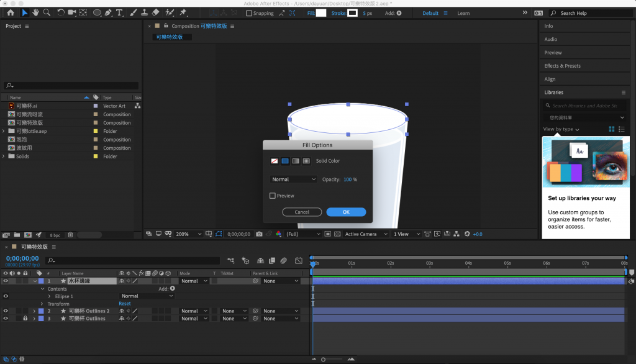Enable the Preview checkbox in Fill Options
Viewport: 636px width, 364px height.
pyautogui.click(x=273, y=196)
